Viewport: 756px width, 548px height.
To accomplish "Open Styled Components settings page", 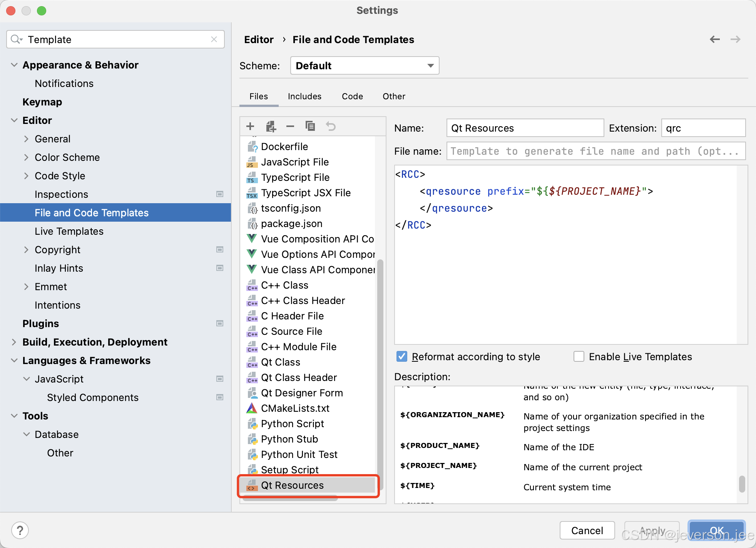I will [92, 397].
